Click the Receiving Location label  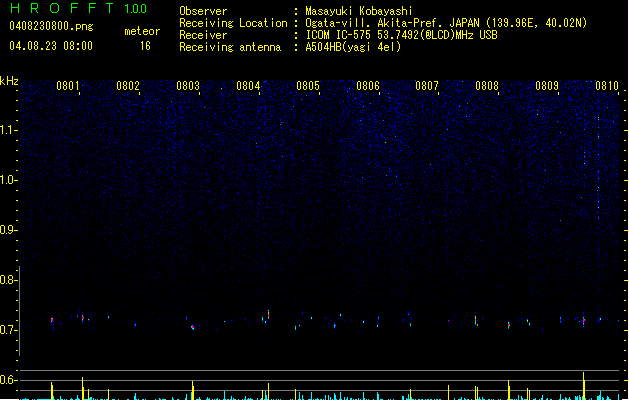pos(233,23)
